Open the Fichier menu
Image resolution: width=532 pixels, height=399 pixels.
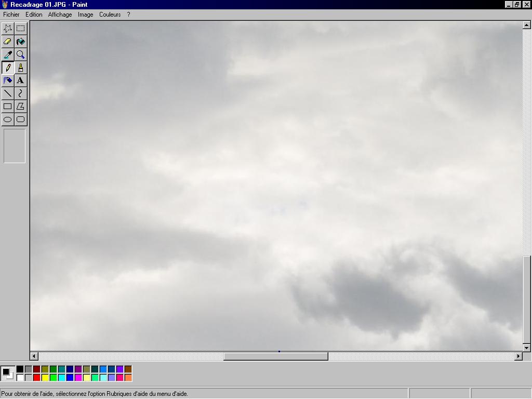point(11,15)
